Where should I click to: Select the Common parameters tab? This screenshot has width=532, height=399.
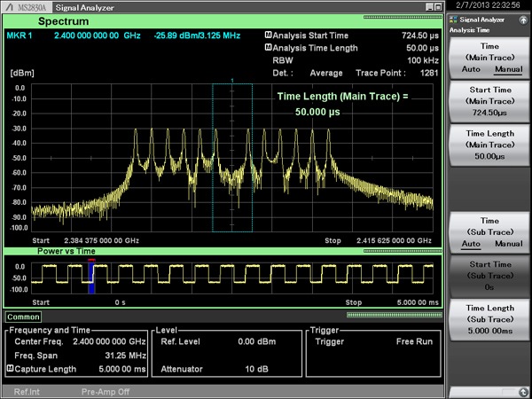pyautogui.click(x=23, y=317)
